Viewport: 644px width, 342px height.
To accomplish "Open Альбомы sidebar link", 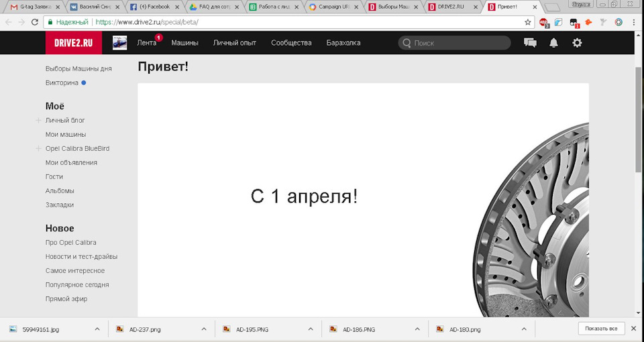I will tap(60, 190).
